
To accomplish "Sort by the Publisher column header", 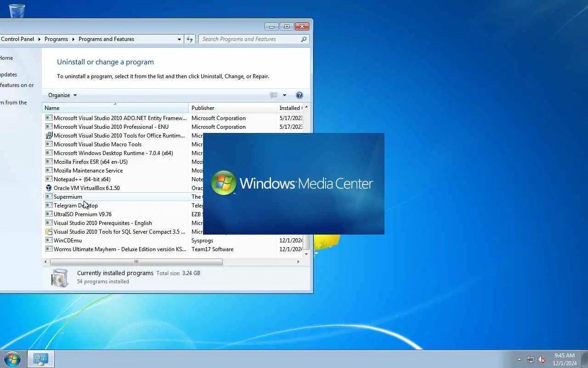I will click(x=232, y=108).
